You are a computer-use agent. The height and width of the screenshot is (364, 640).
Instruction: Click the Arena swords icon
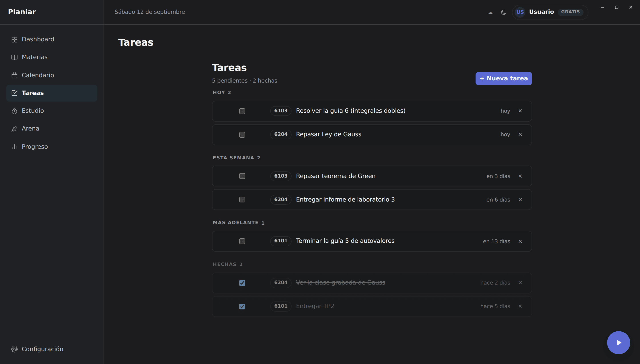14,129
